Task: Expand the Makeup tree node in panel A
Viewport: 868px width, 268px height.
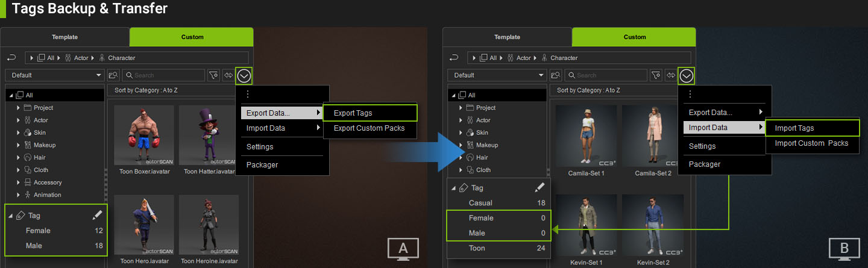Action: 19,145
